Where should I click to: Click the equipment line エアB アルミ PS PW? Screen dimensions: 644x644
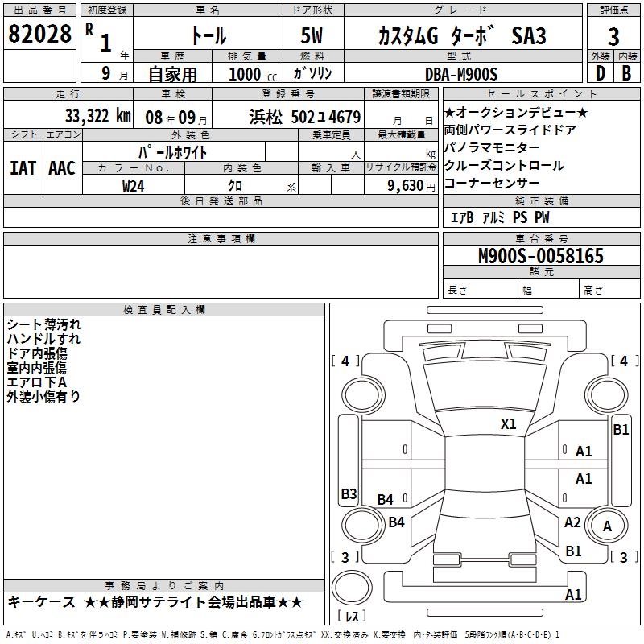click(500, 217)
